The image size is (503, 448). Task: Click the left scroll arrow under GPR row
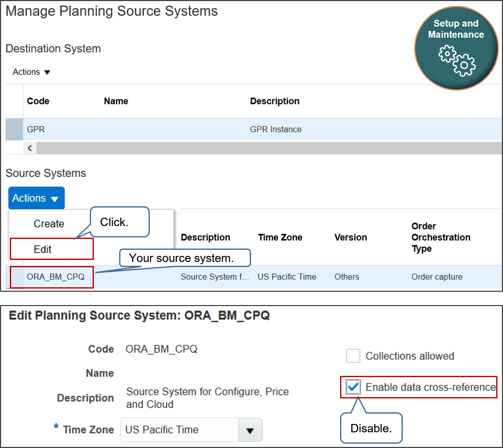coord(30,149)
